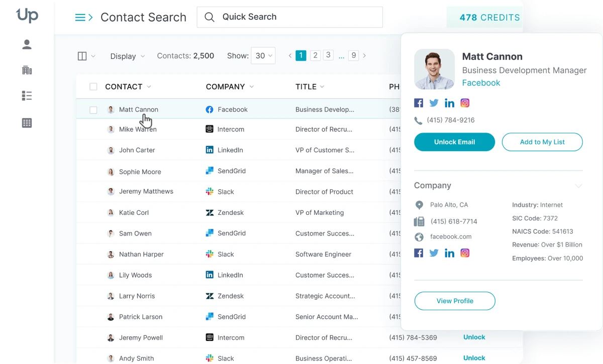
Task: Click Matt Cannon's profile photo
Action: [434, 69]
